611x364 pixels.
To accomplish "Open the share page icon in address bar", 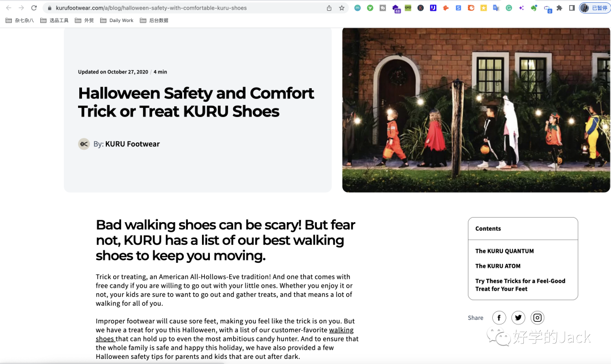I will [x=329, y=8].
